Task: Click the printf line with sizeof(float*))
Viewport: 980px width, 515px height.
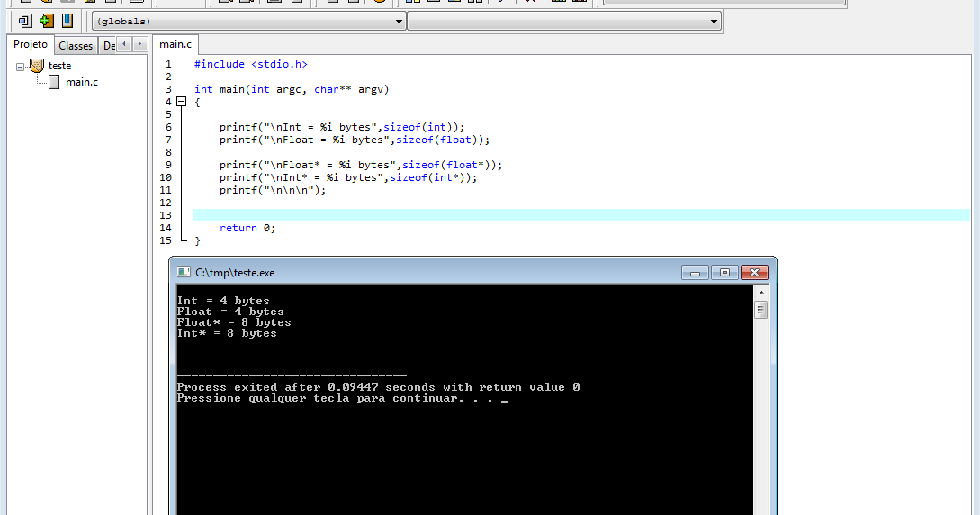Action: (361, 165)
